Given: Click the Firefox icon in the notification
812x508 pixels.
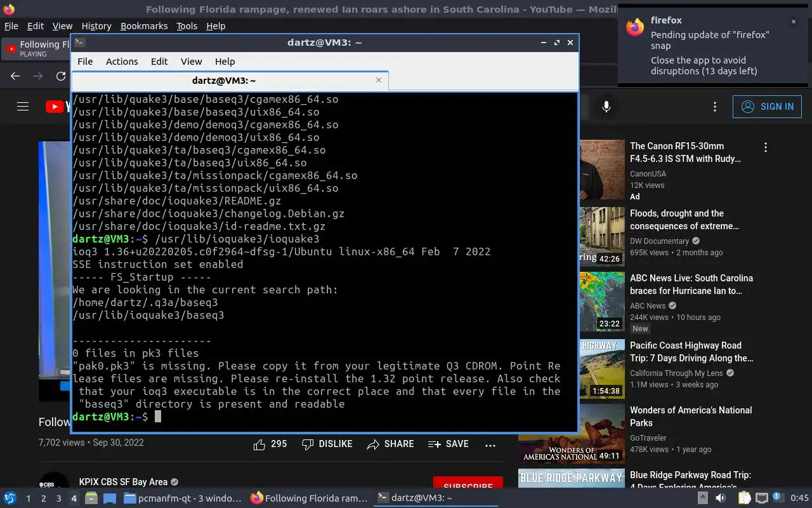Looking at the screenshot, I should [634, 27].
